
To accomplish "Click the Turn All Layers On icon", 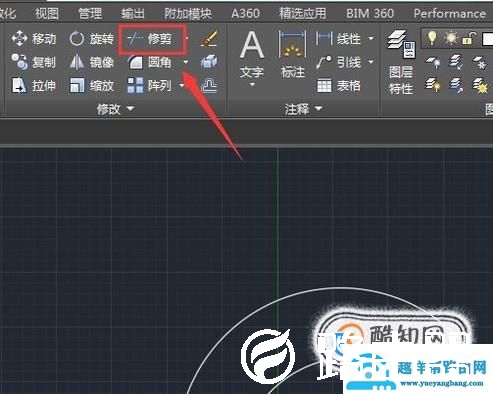I will point(433,85).
